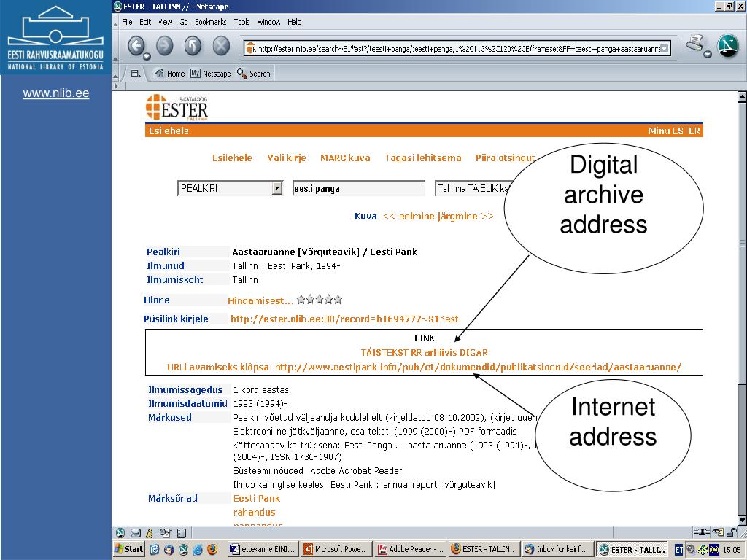Click the Address Book icon in component bar

[x=182, y=533]
